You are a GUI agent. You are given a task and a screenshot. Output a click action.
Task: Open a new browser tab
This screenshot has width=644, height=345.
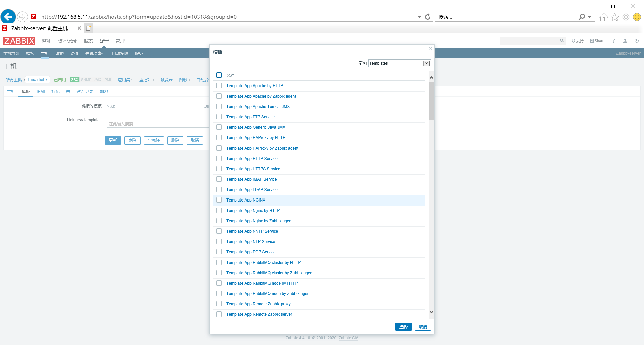tap(88, 28)
